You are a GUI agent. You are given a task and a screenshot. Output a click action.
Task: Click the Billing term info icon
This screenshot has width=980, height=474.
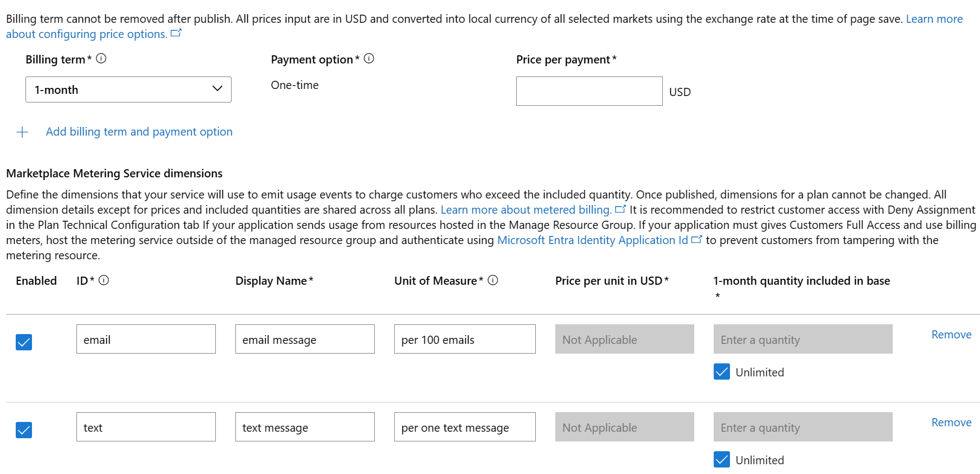pos(101,59)
